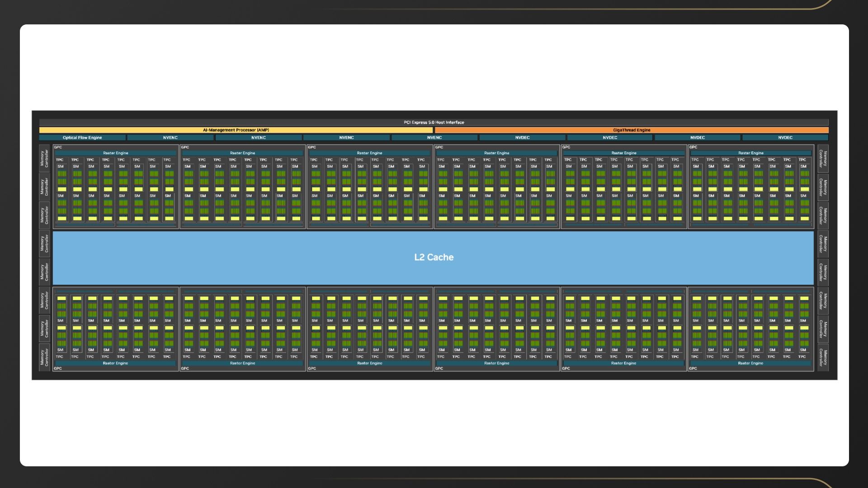Click the topmost left Memory Controller block

click(x=44, y=159)
